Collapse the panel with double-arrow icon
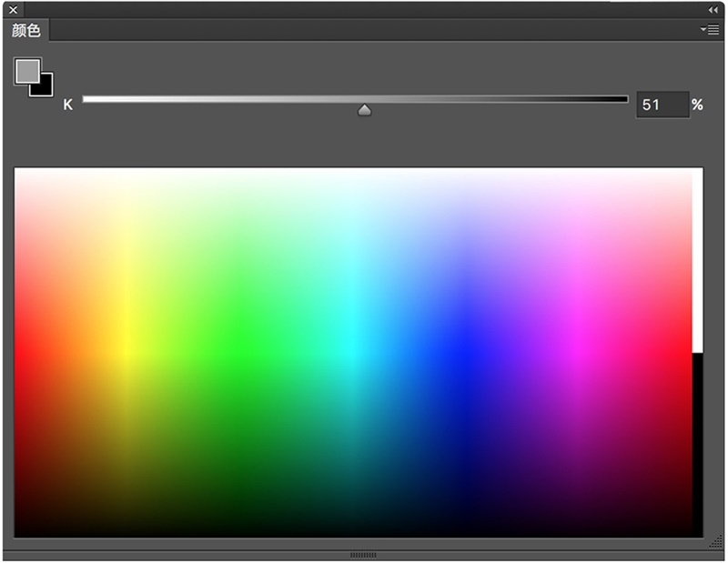Viewport: 728px width, 563px height. (x=713, y=10)
